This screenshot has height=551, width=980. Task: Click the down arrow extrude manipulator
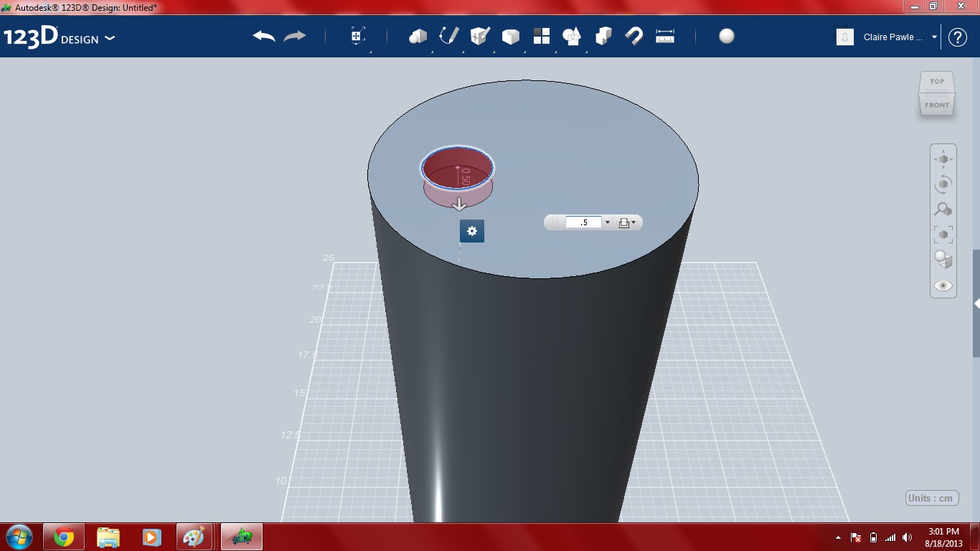(460, 204)
